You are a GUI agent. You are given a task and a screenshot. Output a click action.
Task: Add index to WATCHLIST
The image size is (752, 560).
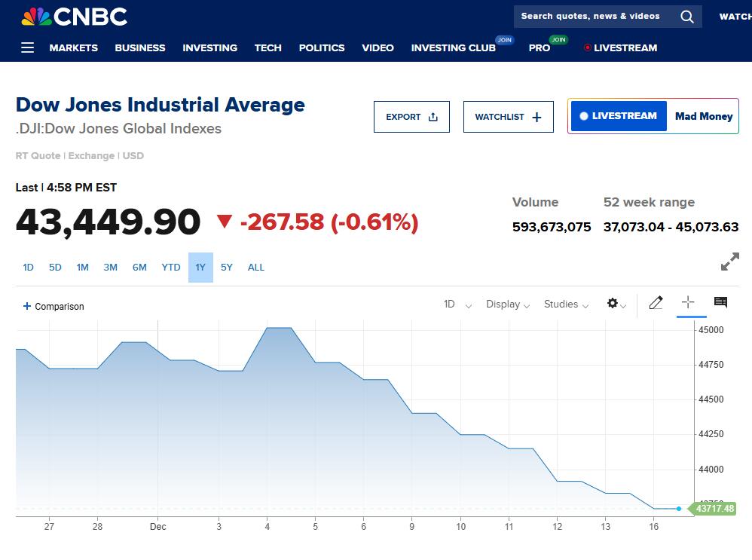click(508, 117)
